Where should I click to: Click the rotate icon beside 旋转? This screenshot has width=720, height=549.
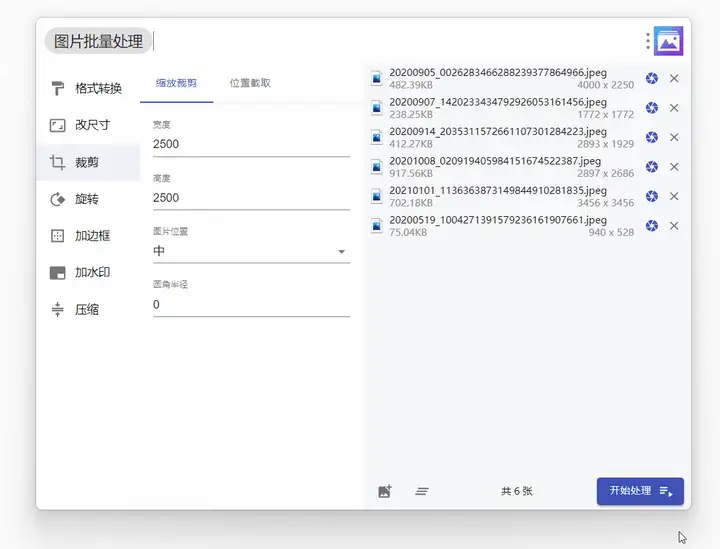click(57, 199)
